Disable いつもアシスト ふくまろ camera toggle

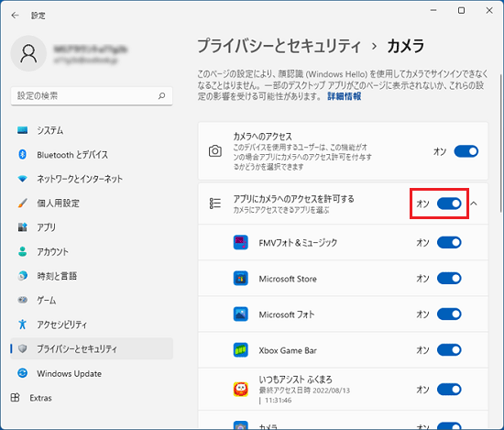[x=449, y=390]
